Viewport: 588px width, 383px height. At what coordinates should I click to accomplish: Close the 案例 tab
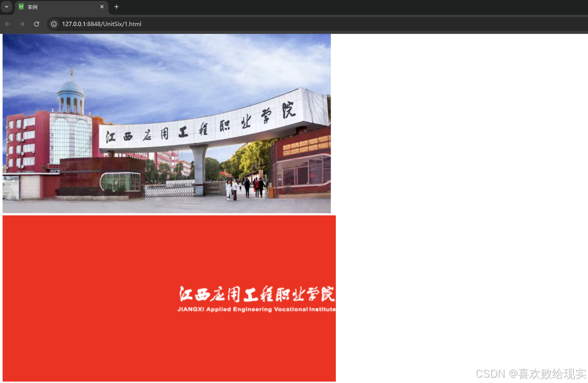(102, 7)
